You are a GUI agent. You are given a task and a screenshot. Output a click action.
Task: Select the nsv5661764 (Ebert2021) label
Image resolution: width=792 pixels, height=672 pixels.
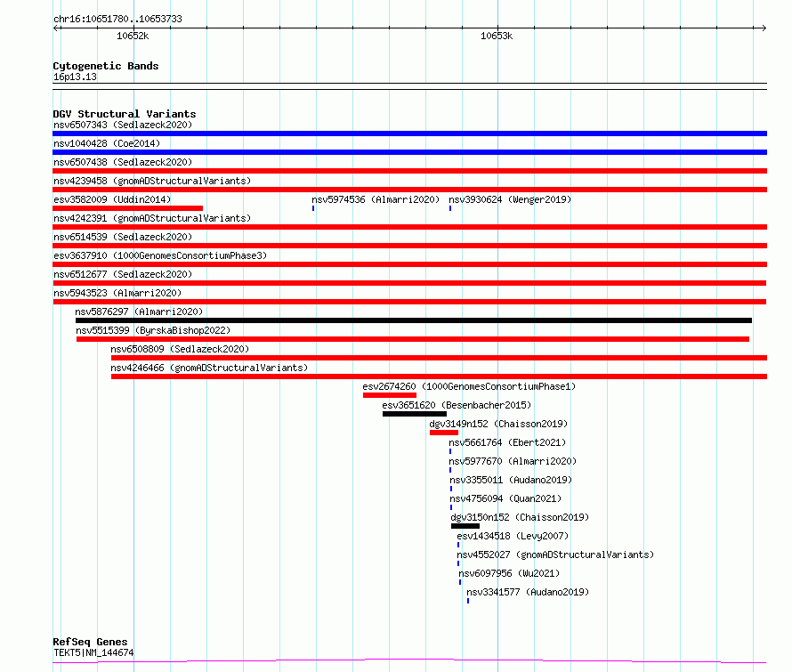coord(507,442)
